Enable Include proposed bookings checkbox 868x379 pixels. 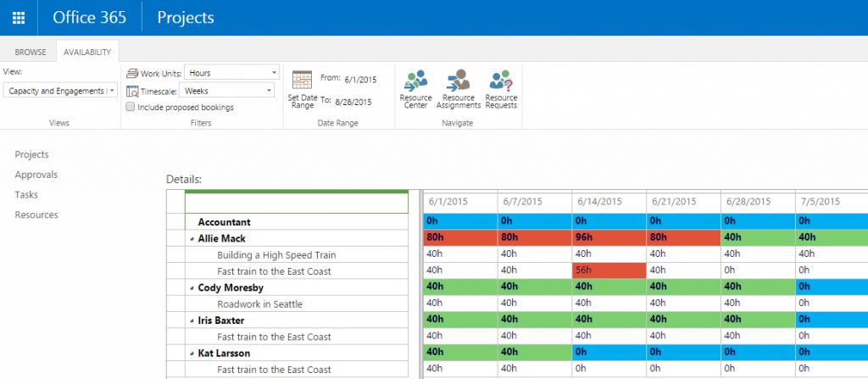coord(130,108)
